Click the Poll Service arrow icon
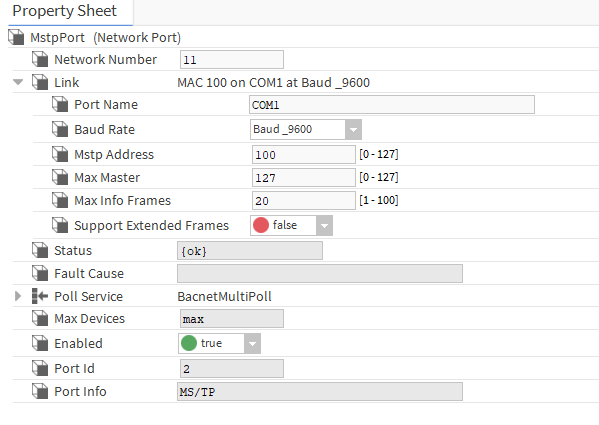 [x=40, y=296]
